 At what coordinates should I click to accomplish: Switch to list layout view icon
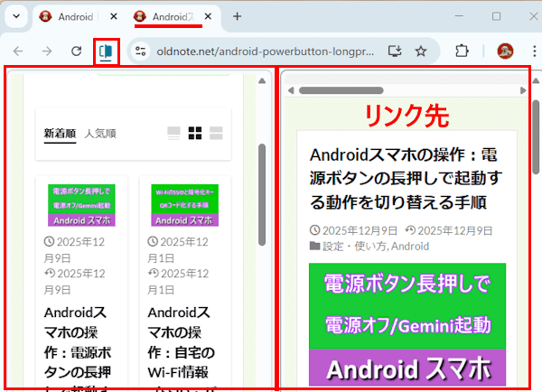[x=173, y=133]
